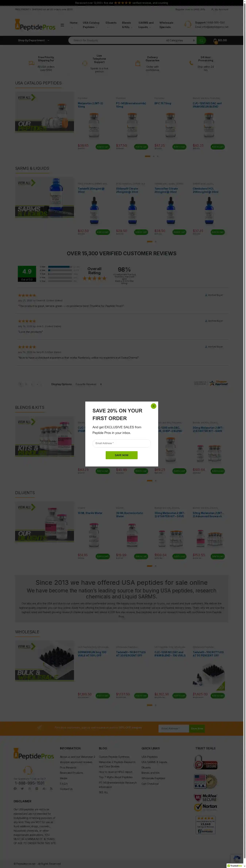Open the USA Catalog Peptides menu
Screen dimensions: 246x868
pos(91,25)
